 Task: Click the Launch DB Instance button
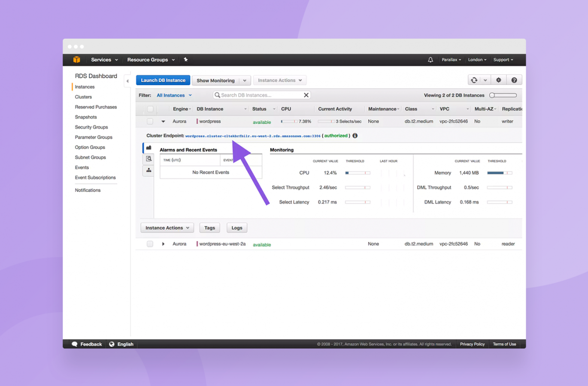click(x=163, y=80)
